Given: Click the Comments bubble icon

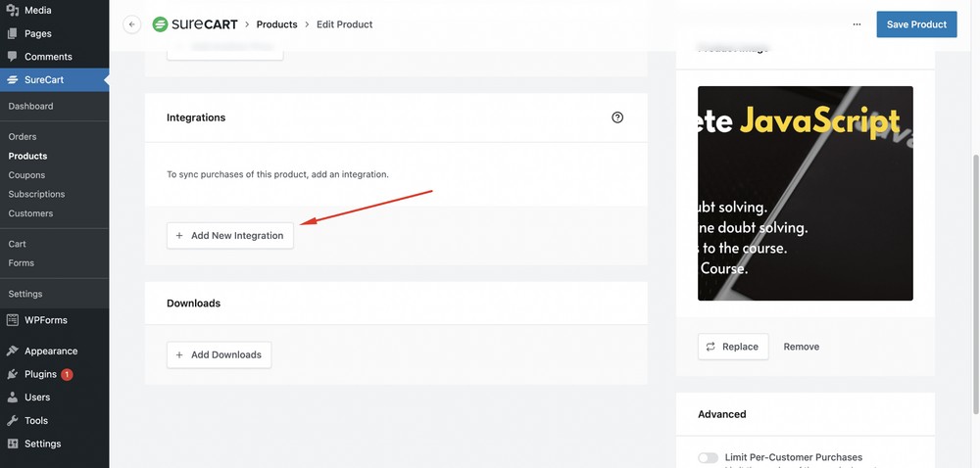Looking at the screenshot, I should [13, 56].
